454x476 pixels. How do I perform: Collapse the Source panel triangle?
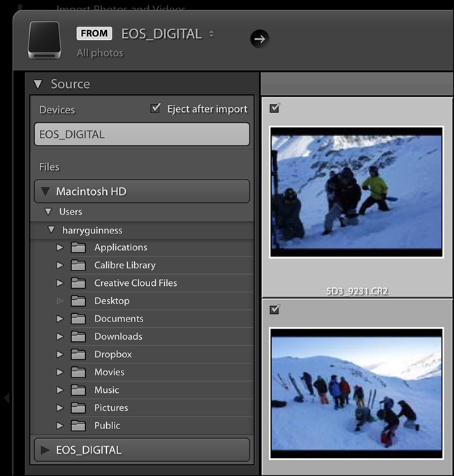pyautogui.click(x=38, y=84)
